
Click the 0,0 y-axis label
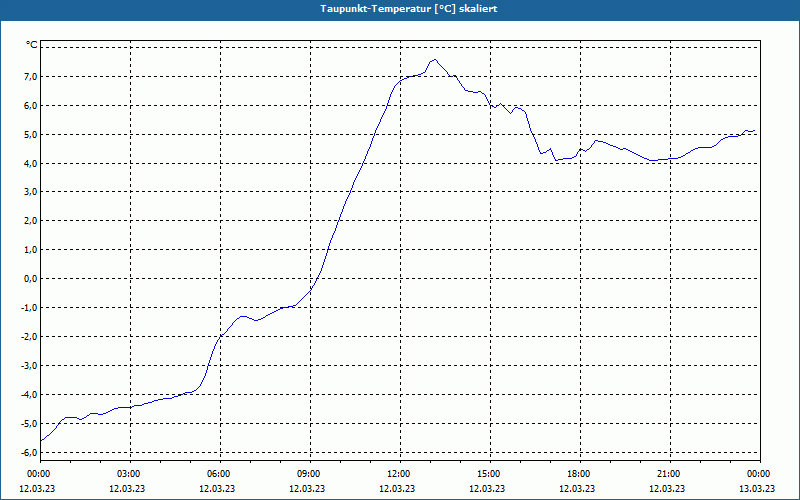click(x=30, y=279)
